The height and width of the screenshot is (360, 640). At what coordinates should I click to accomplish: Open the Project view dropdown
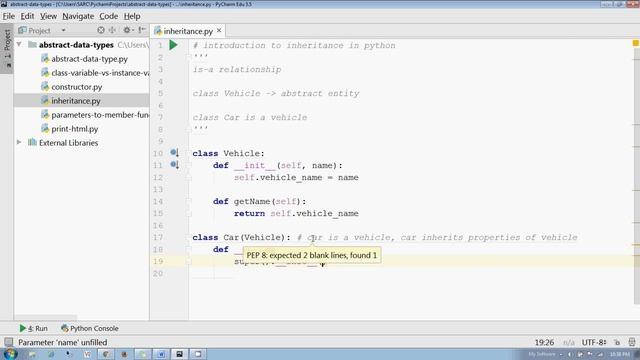(x=63, y=30)
